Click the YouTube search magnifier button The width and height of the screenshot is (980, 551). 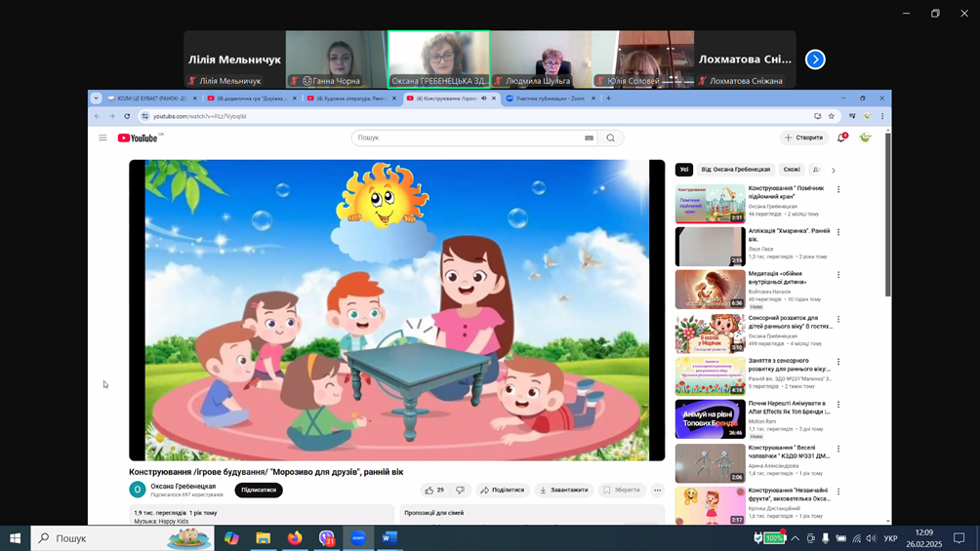[x=611, y=138]
